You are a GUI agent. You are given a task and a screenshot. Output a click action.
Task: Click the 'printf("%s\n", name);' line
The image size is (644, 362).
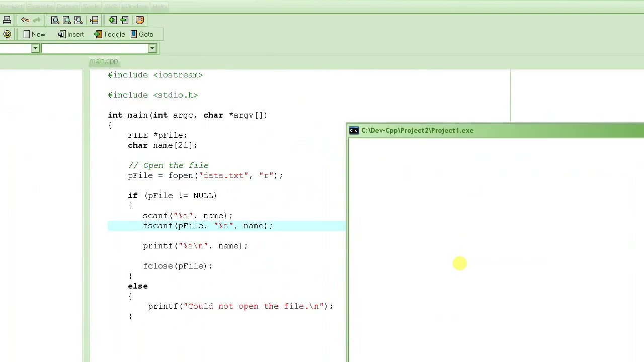[x=195, y=246]
